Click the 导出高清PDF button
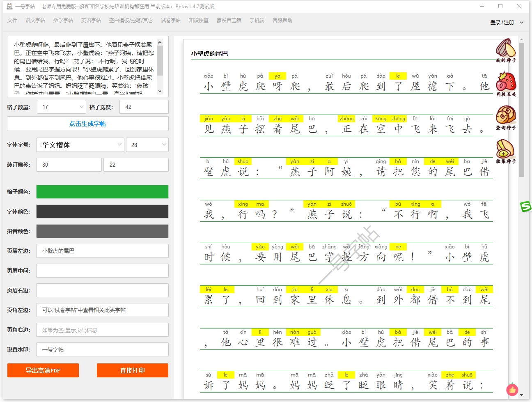Image resolution: width=532 pixels, height=402 pixels. pyautogui.click(x=43, y=370)
